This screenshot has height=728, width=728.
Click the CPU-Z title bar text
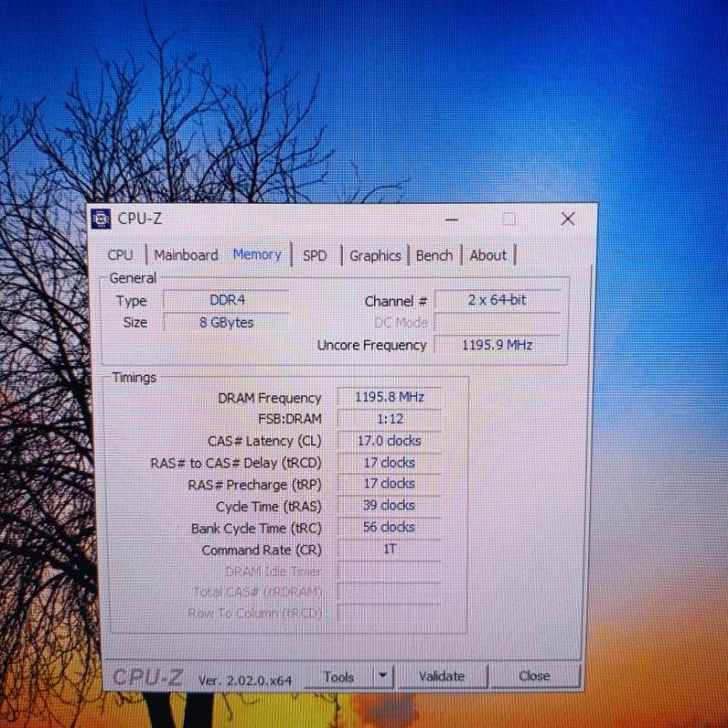pos(139,218)
